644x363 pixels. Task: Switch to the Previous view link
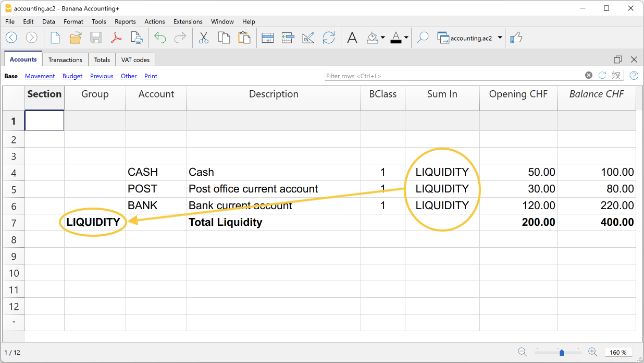point(102,76)
